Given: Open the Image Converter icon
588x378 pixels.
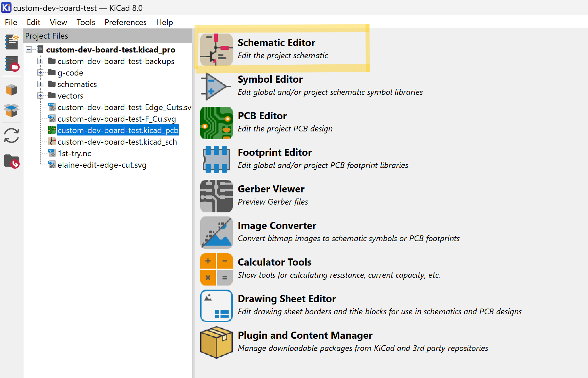Looking at the screenshot, I should 216,232.
